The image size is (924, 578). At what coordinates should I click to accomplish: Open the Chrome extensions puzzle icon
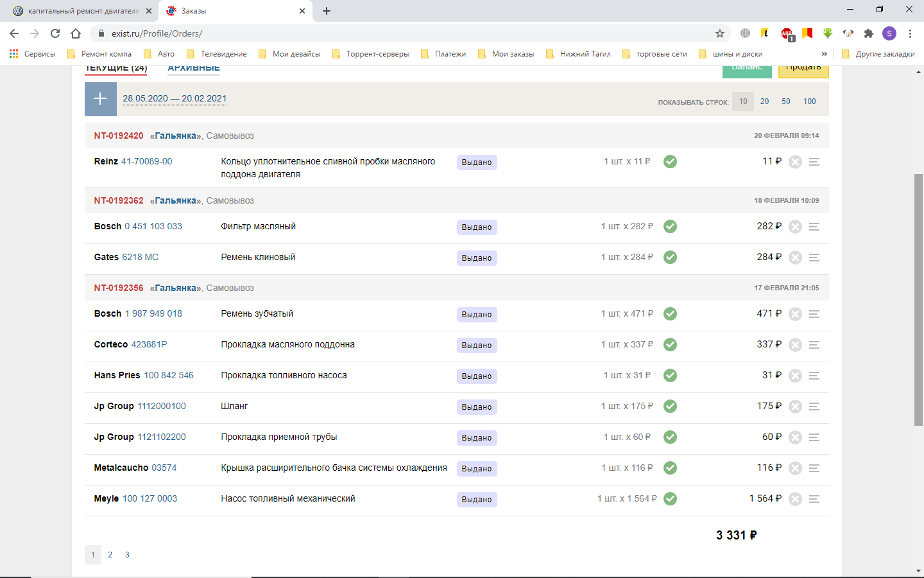click(869, 33)
